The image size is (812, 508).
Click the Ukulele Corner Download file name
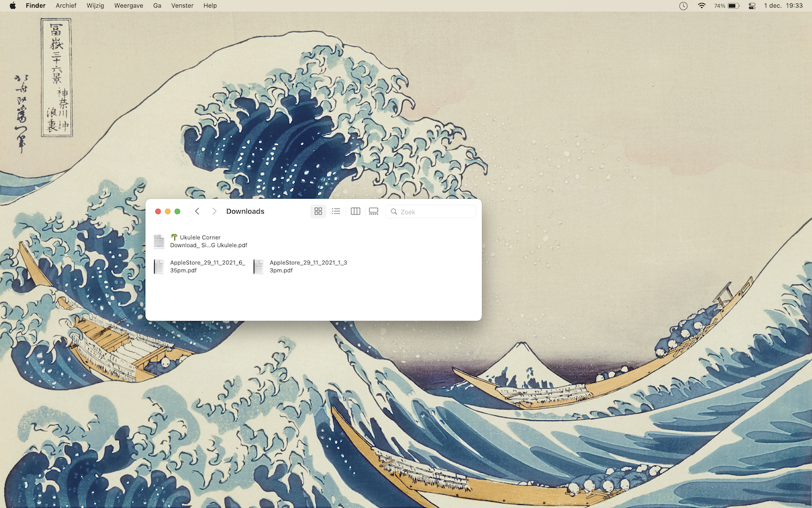click(209, 241)
